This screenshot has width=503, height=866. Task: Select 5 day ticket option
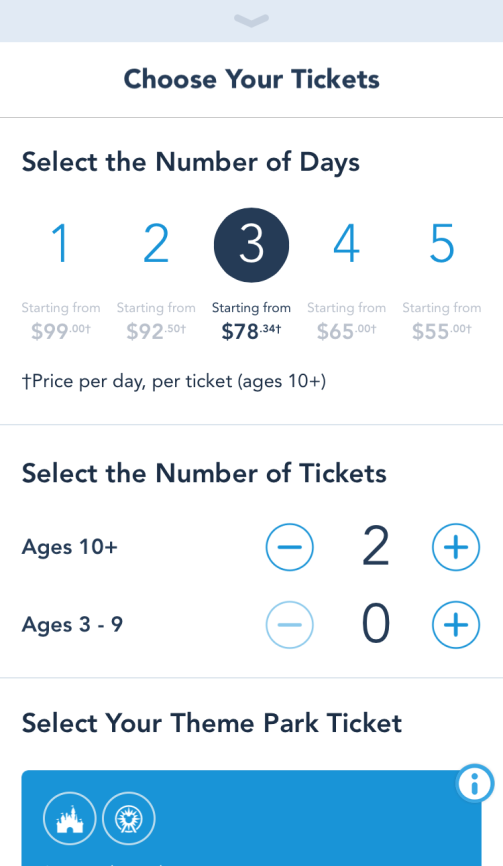pos(442,244)
